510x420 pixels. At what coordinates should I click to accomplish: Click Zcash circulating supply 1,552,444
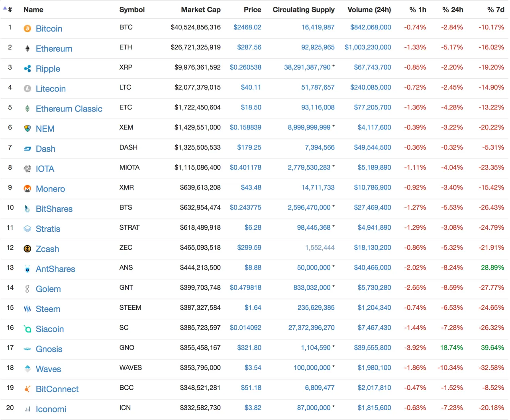pos(320,247)
